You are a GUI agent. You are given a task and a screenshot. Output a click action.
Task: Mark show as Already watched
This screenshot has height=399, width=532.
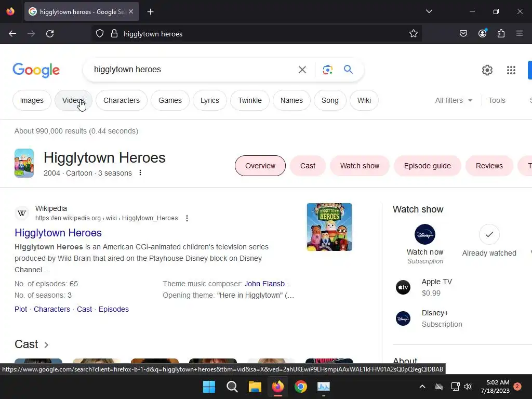coord(489,234)
